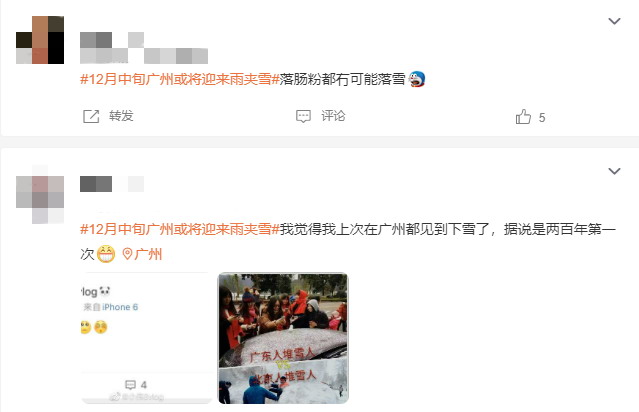Screen dimensions: 639x412
Task: View the iPhone 6 screenshot thumbnail
Action: 146,338
